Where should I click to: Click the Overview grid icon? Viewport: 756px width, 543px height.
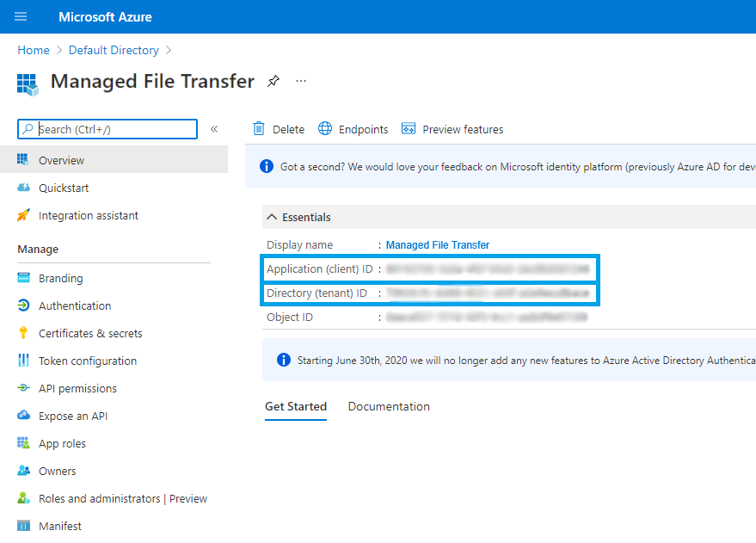[x=23, y=159]
